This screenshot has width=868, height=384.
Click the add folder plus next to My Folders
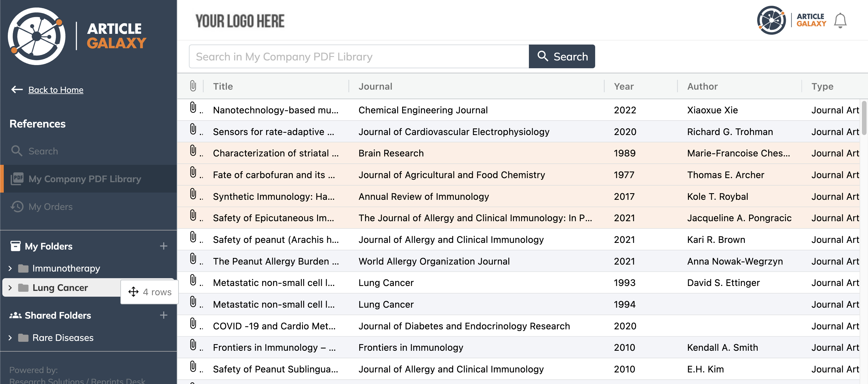coord(164,246)
